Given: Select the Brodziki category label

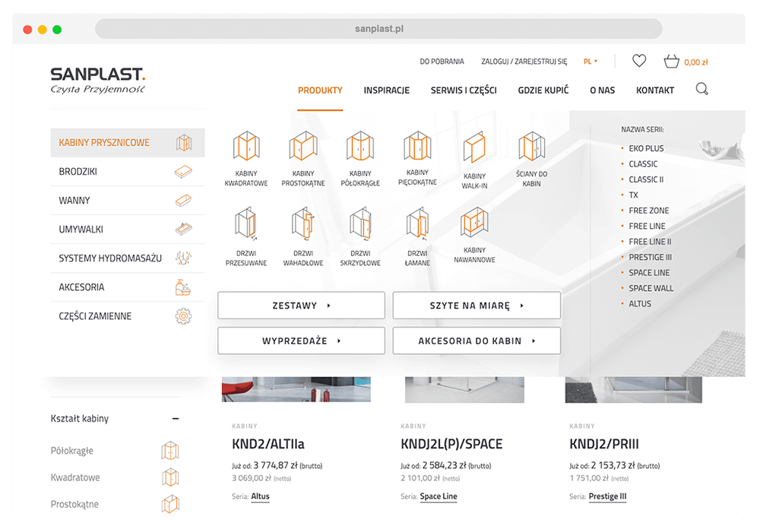Looking at the screenshot, I should [x=78, y=172].
